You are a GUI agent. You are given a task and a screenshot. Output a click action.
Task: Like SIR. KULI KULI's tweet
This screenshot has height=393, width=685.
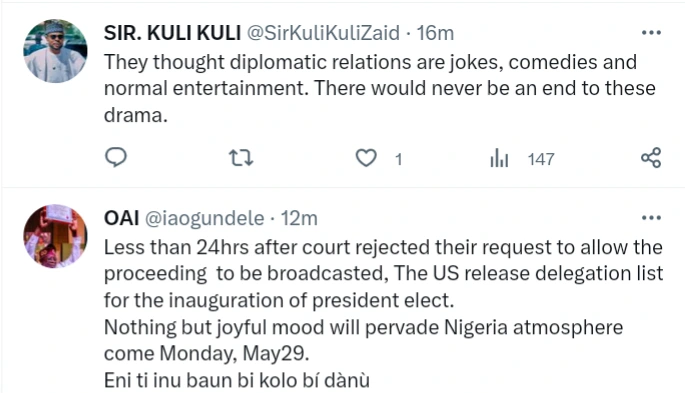[x=366, y=158]
